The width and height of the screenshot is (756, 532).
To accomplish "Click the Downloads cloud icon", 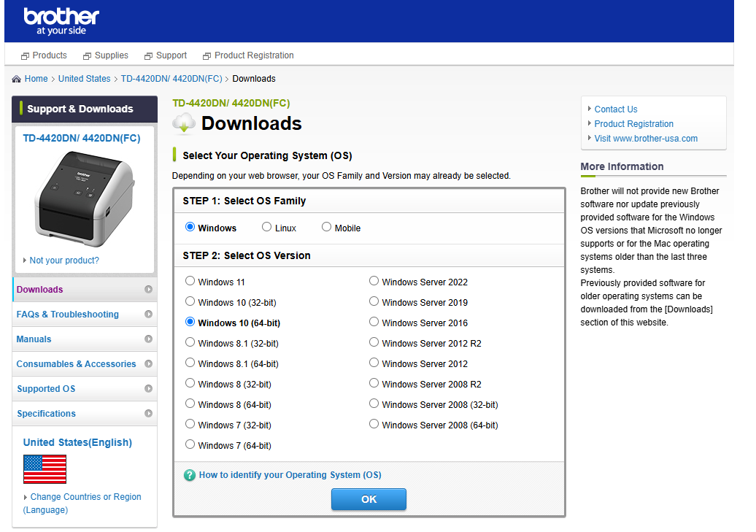I will pyautogui.click(x=184, y=123).
